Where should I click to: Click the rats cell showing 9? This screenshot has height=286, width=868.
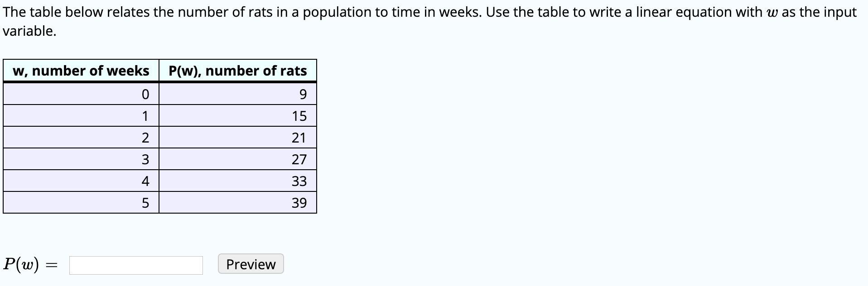click(x=238, y=94)
